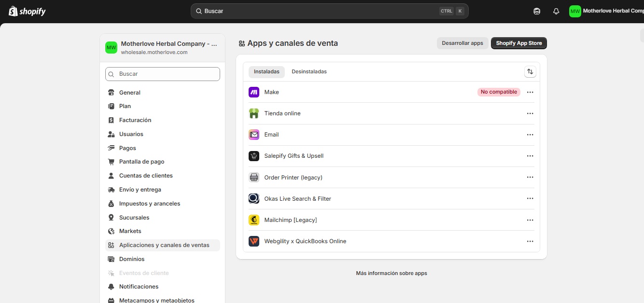Click the Order Printer (legacy) icon
644x303 pixels.
[254, 178]
